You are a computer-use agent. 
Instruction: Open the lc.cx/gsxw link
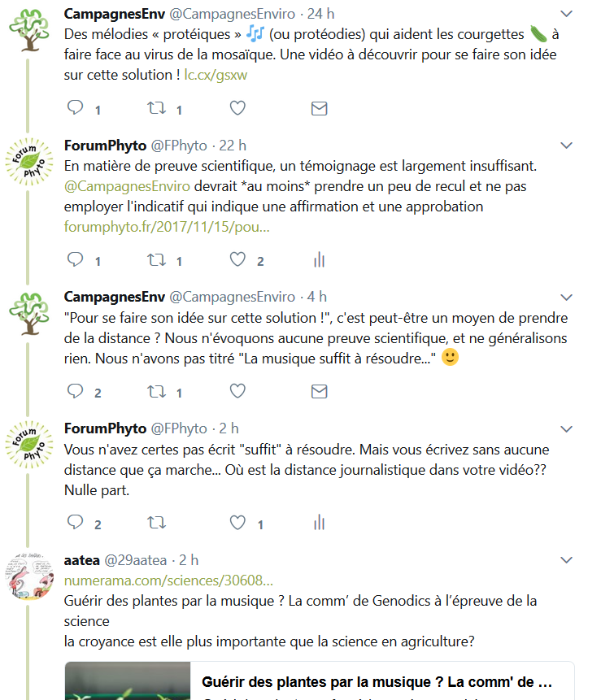216,75
